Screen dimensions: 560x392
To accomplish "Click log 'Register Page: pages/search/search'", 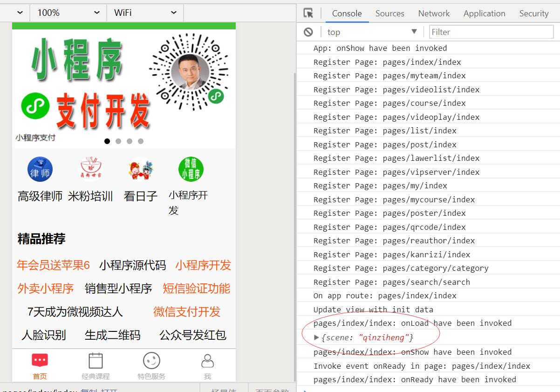I will [392, 282].
